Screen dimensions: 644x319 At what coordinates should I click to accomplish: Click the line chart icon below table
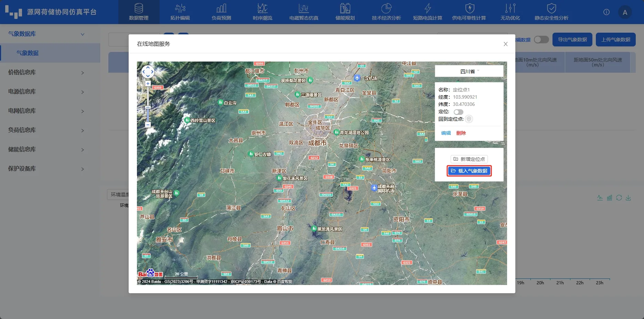(x=600, y=198)
